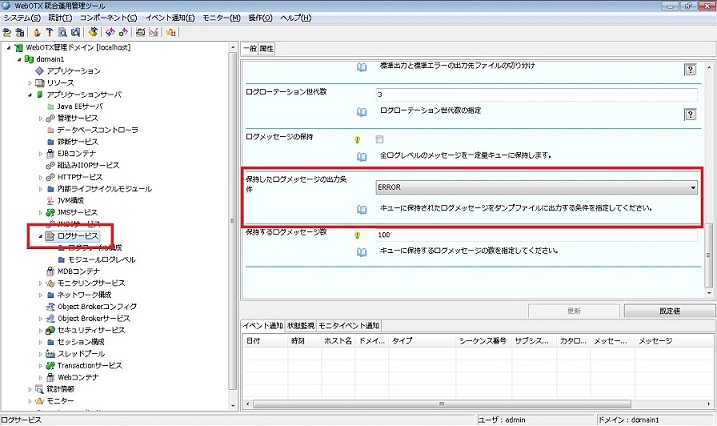The width and height of the screenshot is (717, 426).
Task: Switch to the モニタイベント通知 tab
Action: [x=349, y=325]
